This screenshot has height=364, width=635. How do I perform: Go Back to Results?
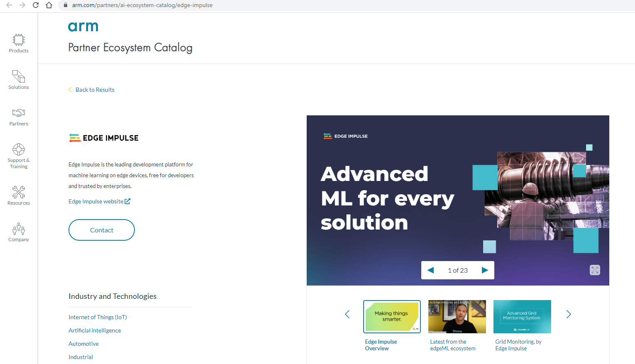coord(91,90)
